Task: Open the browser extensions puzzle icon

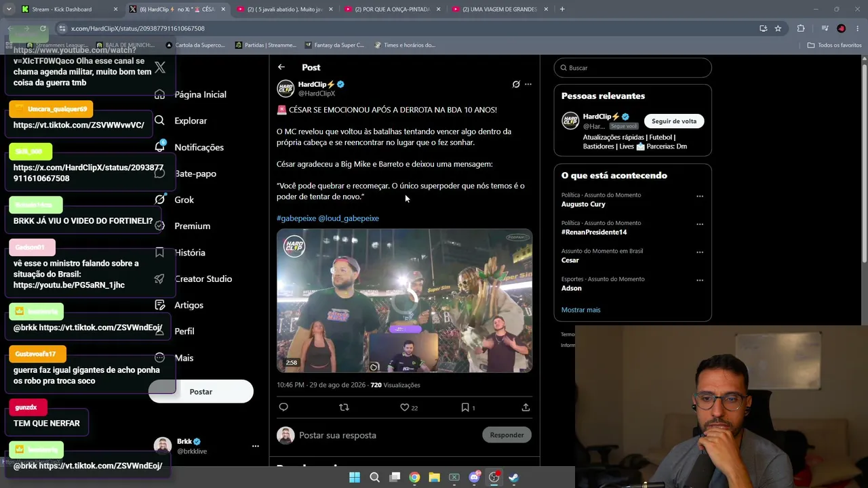Action: pyautogui.click(x=801, y=28)
